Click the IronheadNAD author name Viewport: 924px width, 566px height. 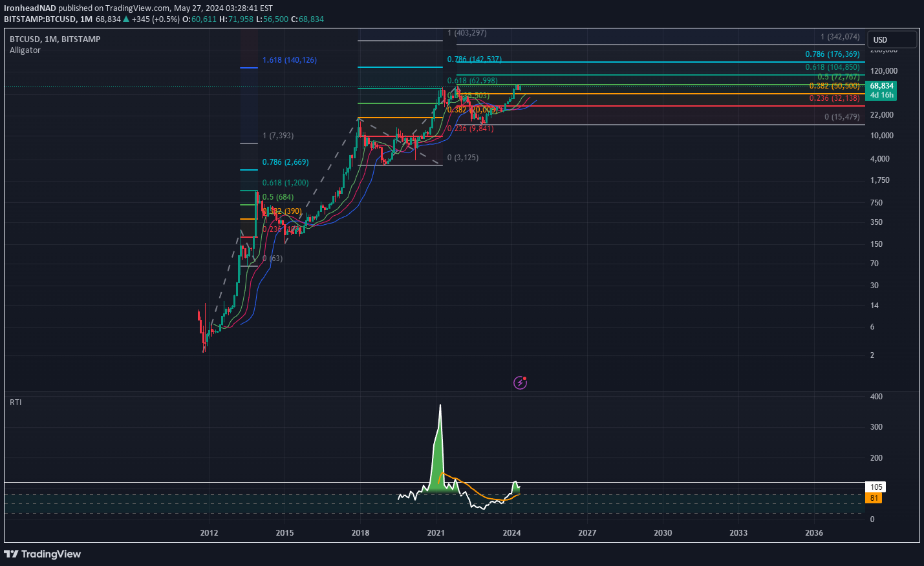click(30, 8)
